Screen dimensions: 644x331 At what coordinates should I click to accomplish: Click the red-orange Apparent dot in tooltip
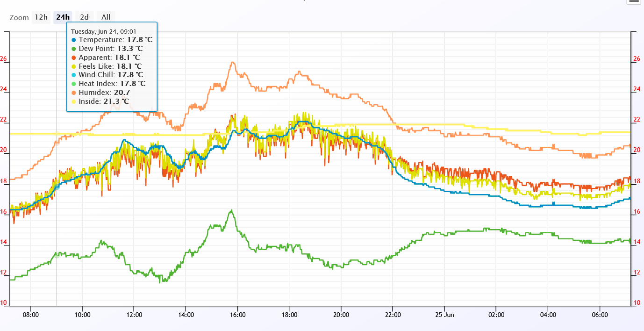[x=74, y=58]
